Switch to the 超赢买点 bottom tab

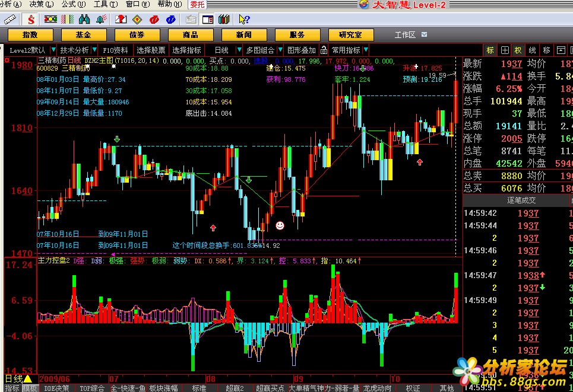pos(270,388)
